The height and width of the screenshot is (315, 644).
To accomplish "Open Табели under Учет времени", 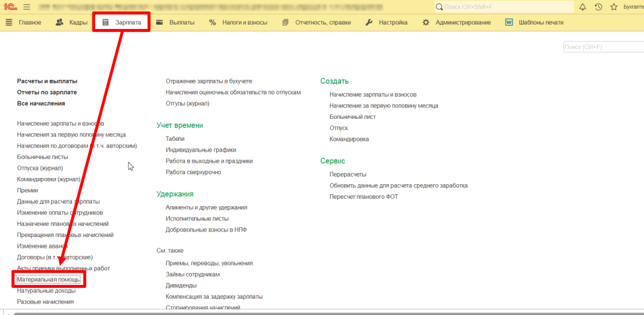I will click(175, 138).
